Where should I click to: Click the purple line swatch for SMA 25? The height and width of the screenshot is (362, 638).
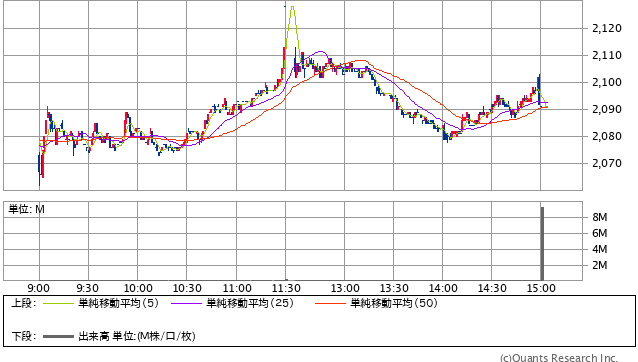(x=186, y=303)
